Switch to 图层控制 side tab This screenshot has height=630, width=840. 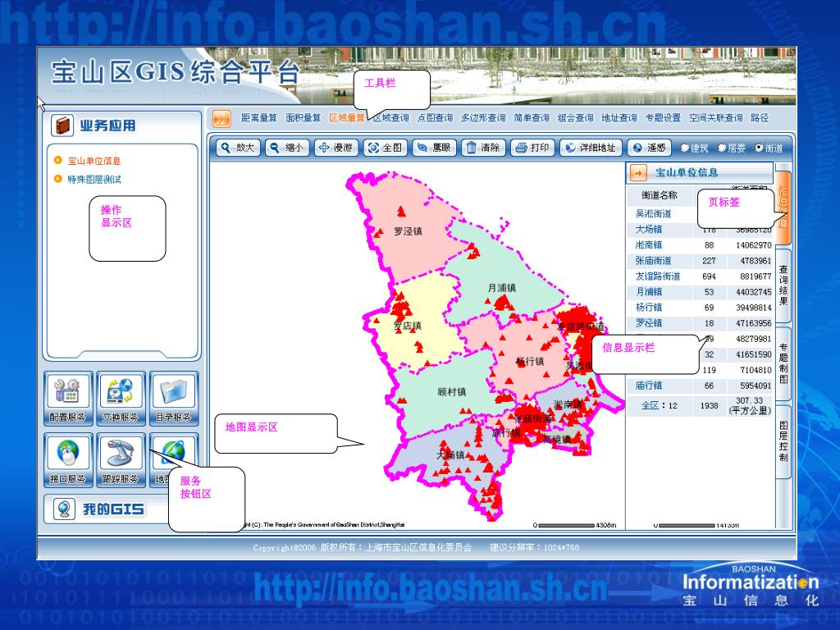(x=783, y=441)
